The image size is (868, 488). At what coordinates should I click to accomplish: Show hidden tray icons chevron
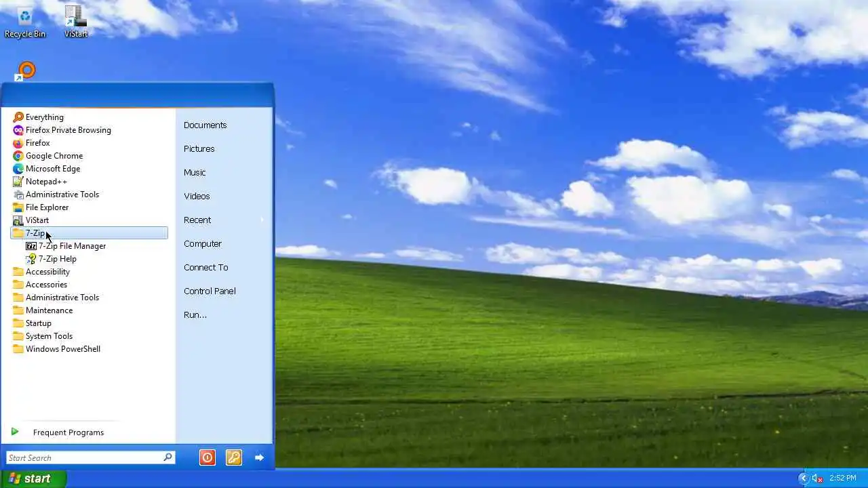point(804,478)
